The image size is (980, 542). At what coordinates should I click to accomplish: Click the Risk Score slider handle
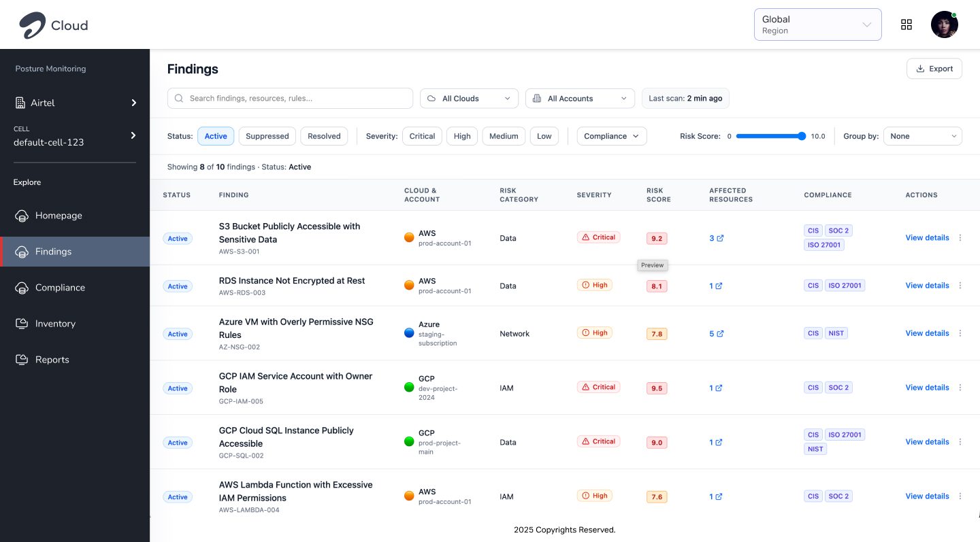[802, 136]
